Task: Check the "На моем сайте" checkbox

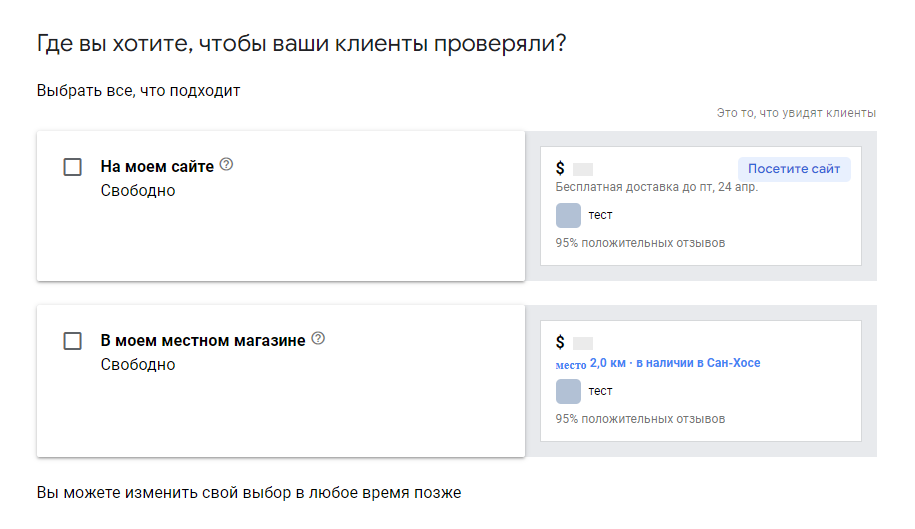Action: [x=72, y=167]
